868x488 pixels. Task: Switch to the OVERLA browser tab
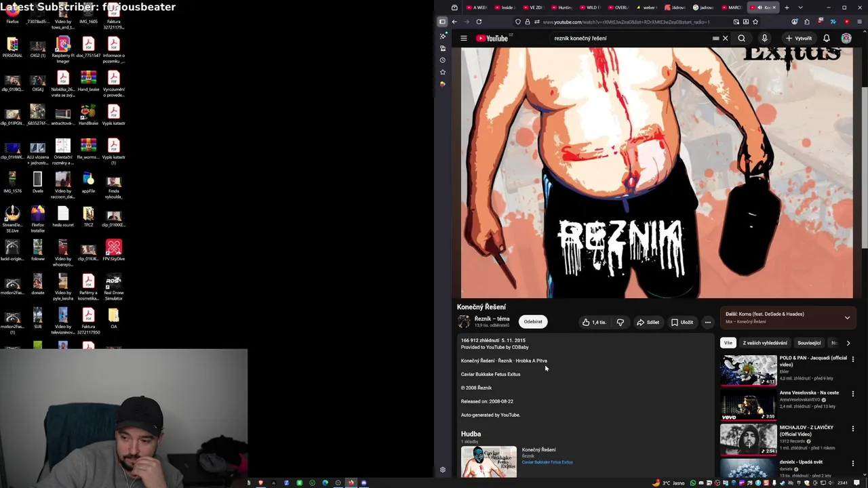coord(618,7)
